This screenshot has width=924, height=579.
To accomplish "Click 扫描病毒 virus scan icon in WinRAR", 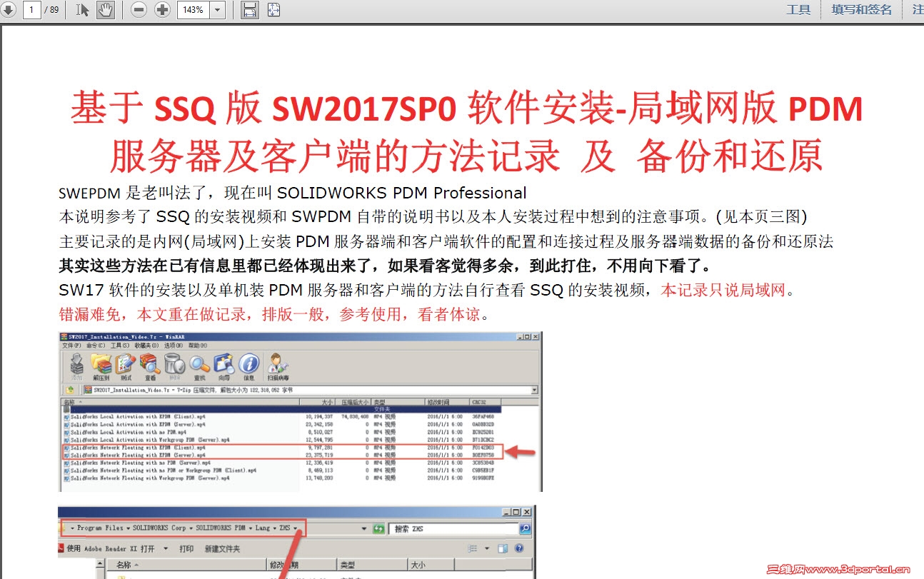I will tap(278, 367).
